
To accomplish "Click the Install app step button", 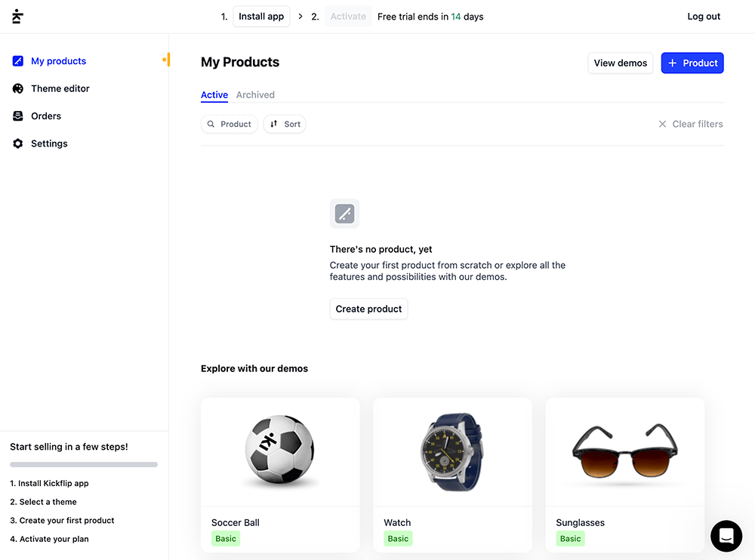I will pyautogui.click(x=261, y=17).
